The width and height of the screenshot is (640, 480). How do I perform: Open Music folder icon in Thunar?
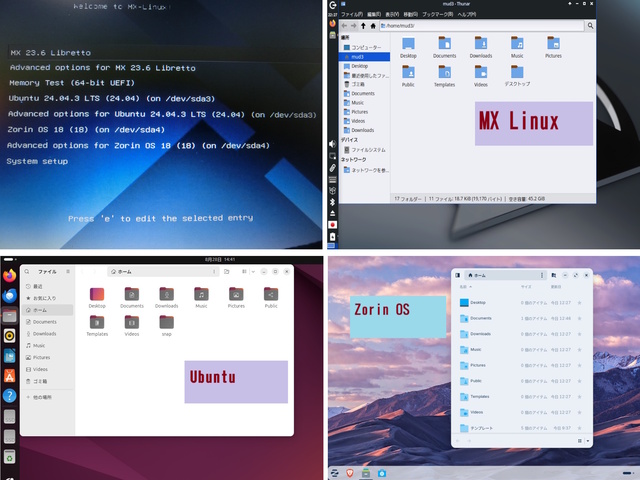517,43
